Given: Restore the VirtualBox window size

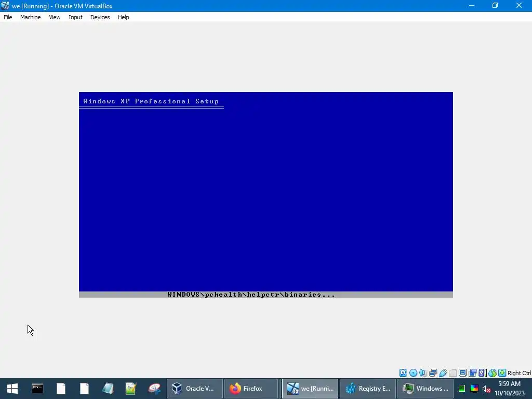Looking at the screenshot, I should click(495, 5).
